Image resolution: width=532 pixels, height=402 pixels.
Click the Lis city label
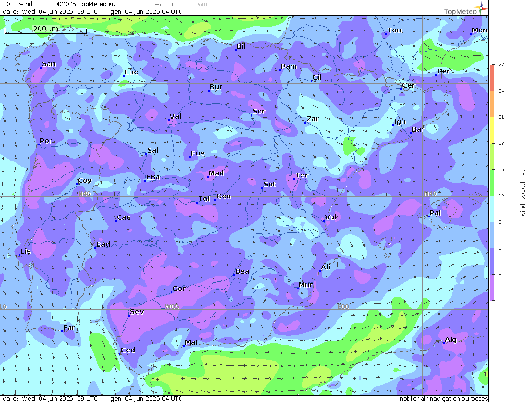(x=26, y=251)
